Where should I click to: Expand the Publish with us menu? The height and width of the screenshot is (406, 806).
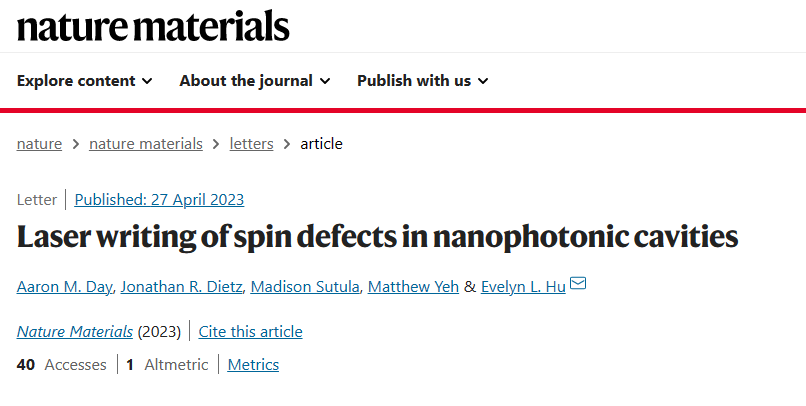(x=423, y=81)
